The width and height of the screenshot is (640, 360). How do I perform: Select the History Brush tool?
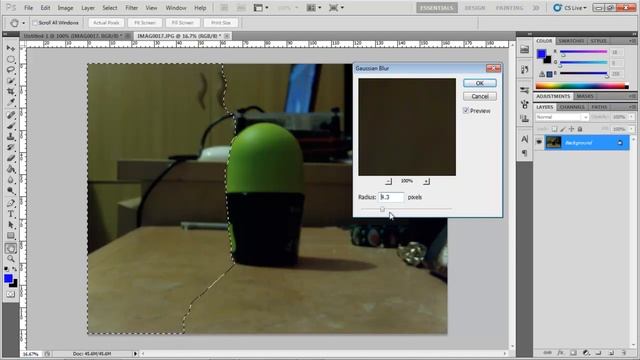coord(11,147)
